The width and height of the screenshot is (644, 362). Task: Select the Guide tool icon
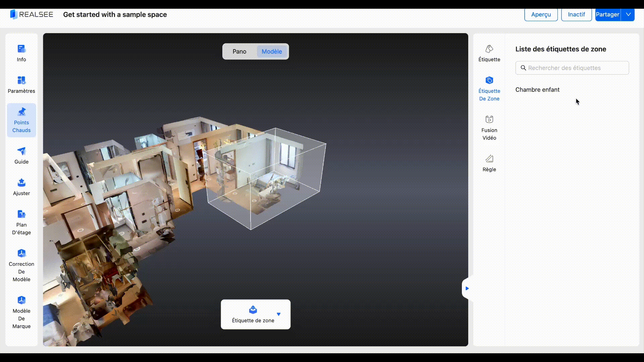point(21,152)
